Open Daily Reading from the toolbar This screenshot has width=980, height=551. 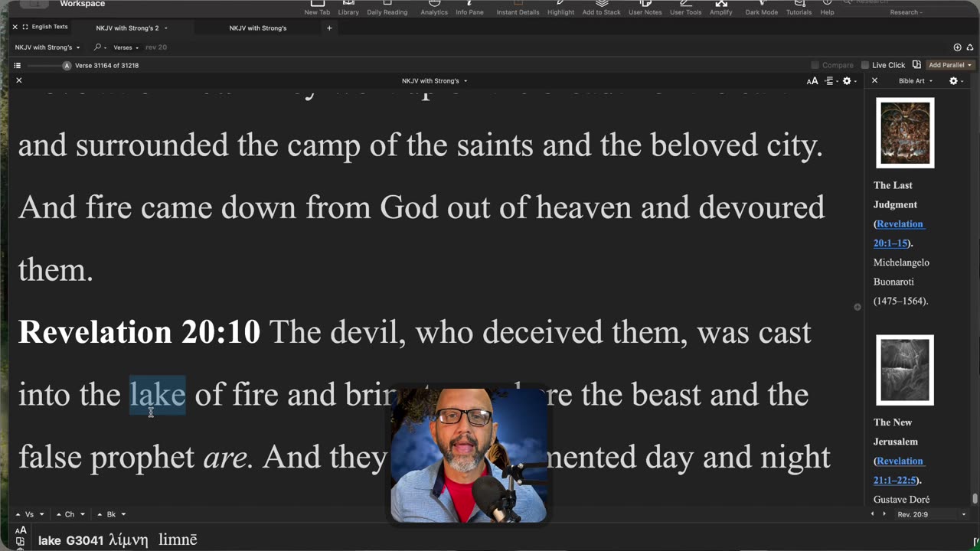(x=387, y=8)
